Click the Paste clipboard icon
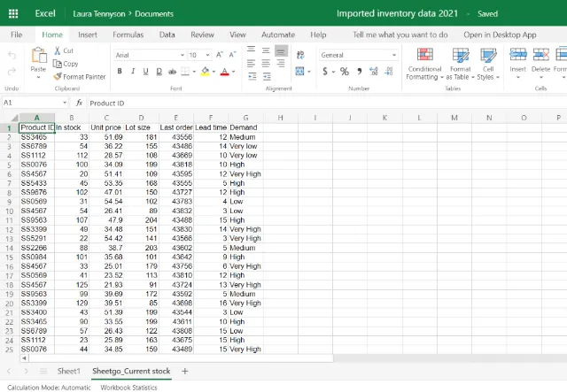567x392 pixels. (x=39, y=55)
